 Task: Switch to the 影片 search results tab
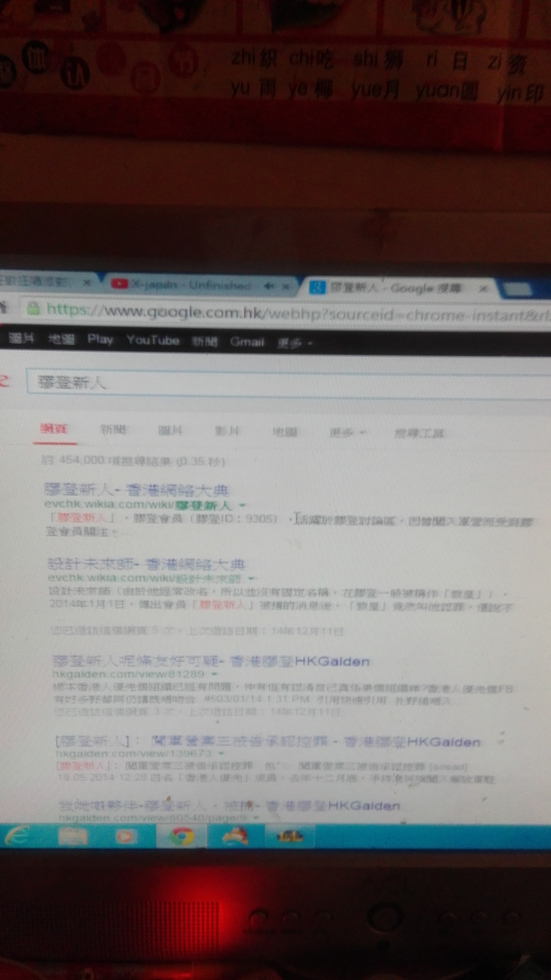[227, 431]
